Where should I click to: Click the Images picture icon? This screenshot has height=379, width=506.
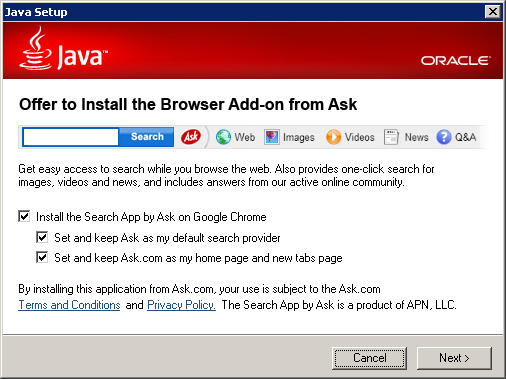pyautogui.click(x=272, y=137)
